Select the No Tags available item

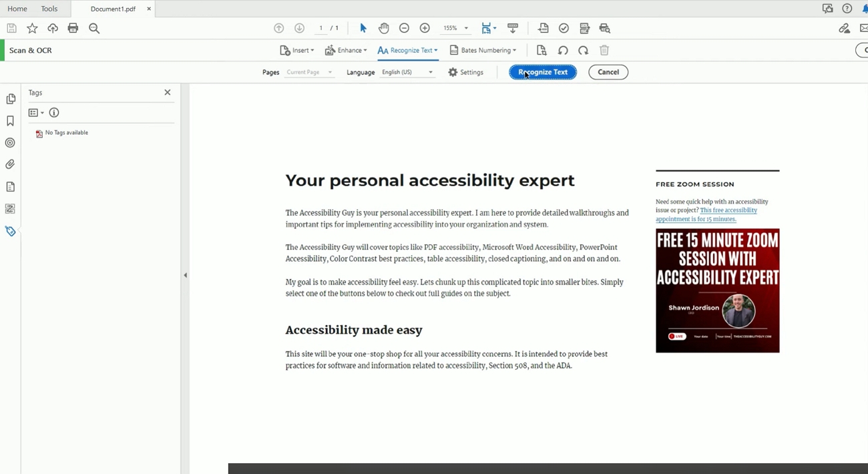pyautogui.click(x=62, y=133)
